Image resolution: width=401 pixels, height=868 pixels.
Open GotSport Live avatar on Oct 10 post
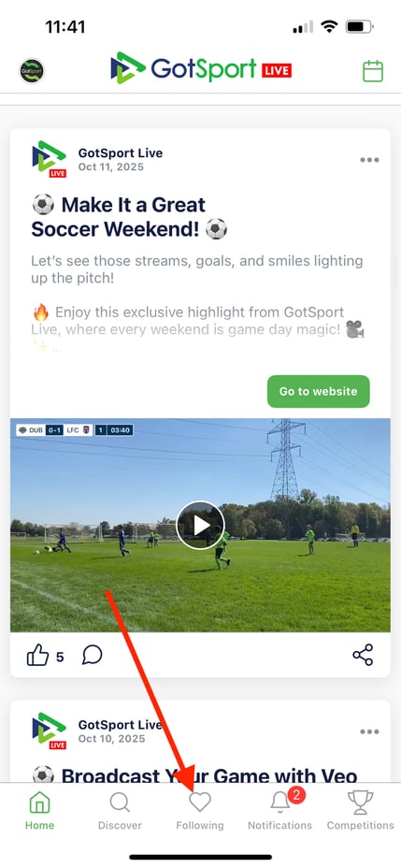[x=50, y=731]
